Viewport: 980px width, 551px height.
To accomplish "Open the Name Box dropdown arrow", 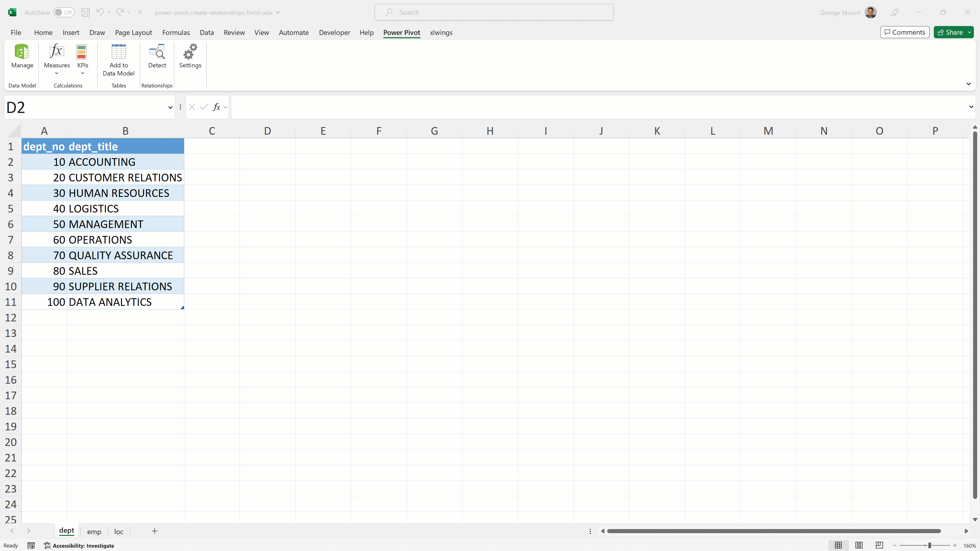I will click(170, 107).
